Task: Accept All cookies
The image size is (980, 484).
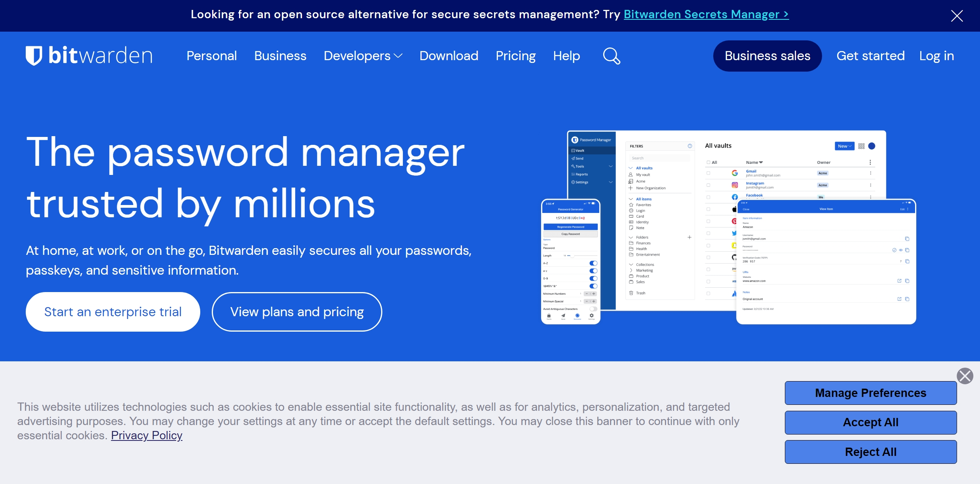Action: tap(871, 422)
